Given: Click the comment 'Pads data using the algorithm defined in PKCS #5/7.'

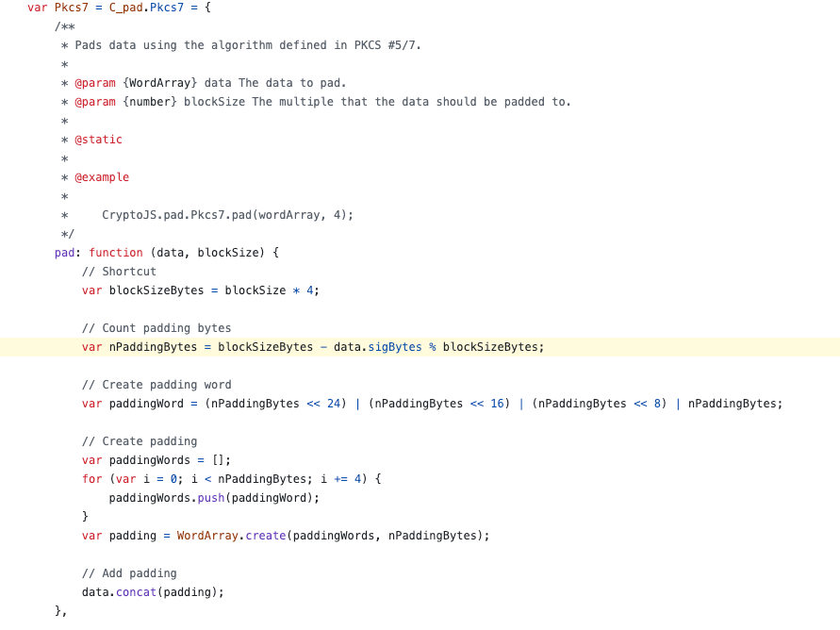Looking at the screenshot, I should (248, 45).
